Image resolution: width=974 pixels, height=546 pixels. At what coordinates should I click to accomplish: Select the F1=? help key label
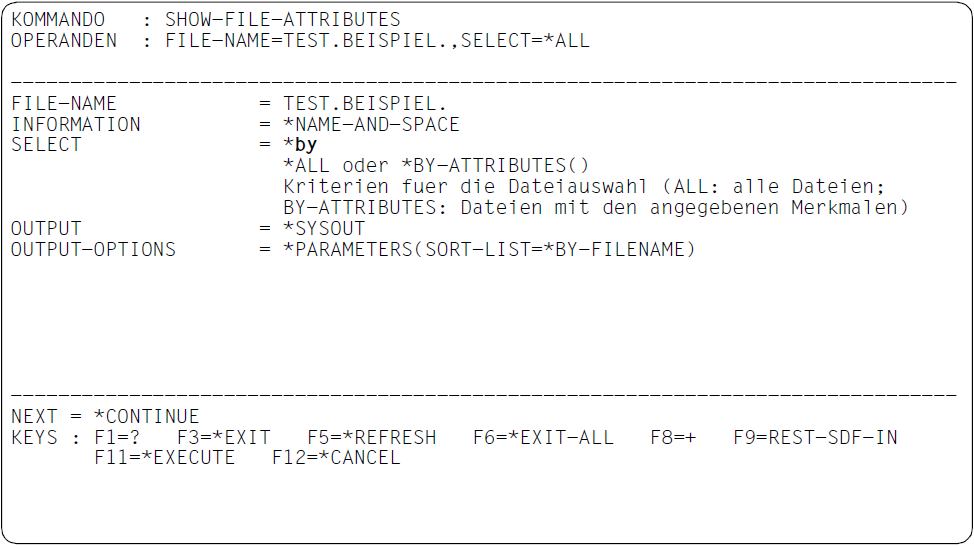tap(117, 437)
